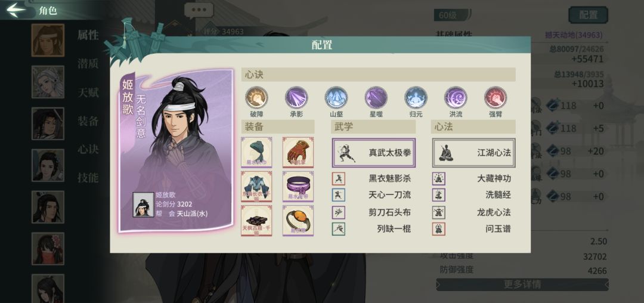The image size is (644, 303).
Task: Open the amber ring equipment slot
Action: [298, 221]
